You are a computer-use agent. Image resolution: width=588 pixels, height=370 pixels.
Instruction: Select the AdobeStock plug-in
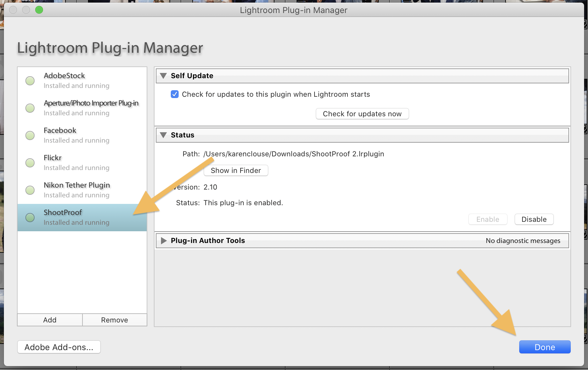82,81
